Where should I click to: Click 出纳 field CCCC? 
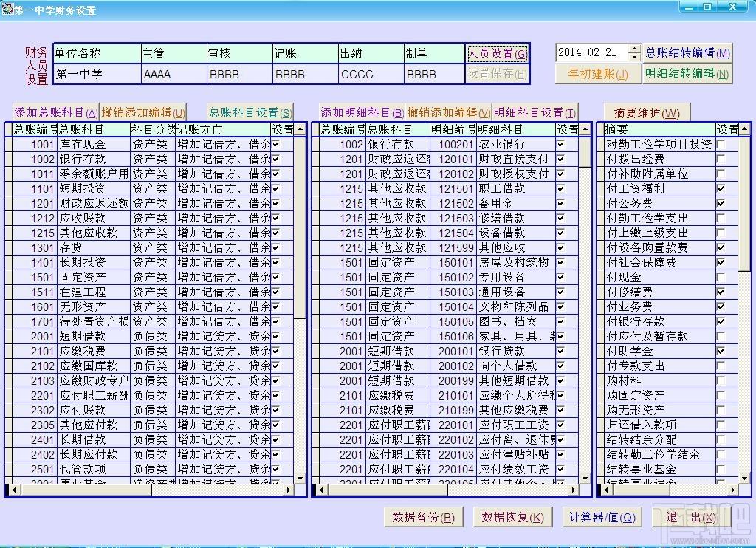pyautogui.click(x=371, y=75)
